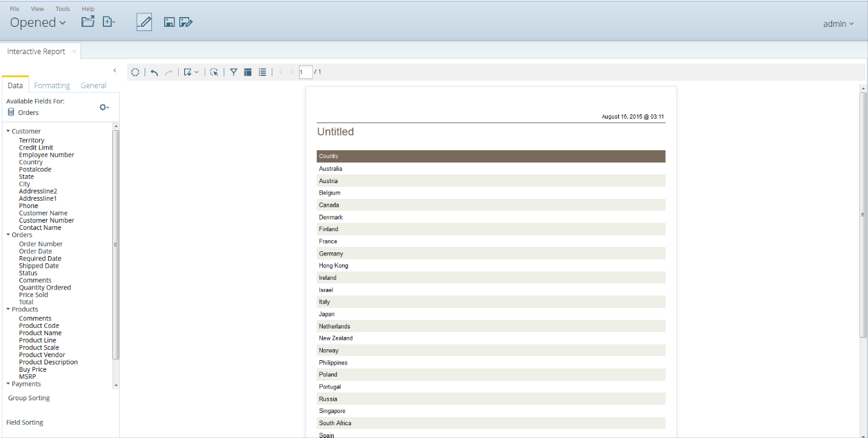The image size is (868, 438).
Task: Switch to the General tab
Action: click(x=94, y=86)
